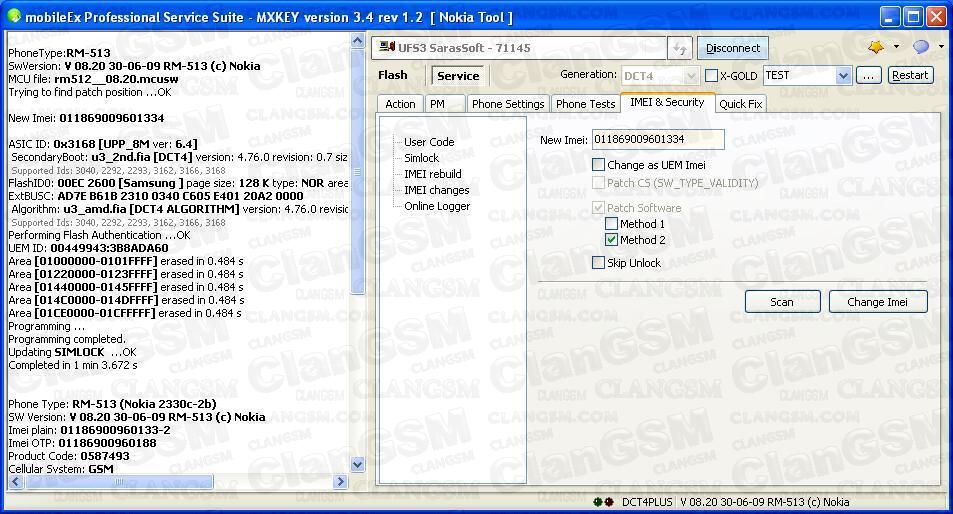Screen dimensions: 953x514
Task: Click the log line "Programming completed."
Action: pos(67,339)
